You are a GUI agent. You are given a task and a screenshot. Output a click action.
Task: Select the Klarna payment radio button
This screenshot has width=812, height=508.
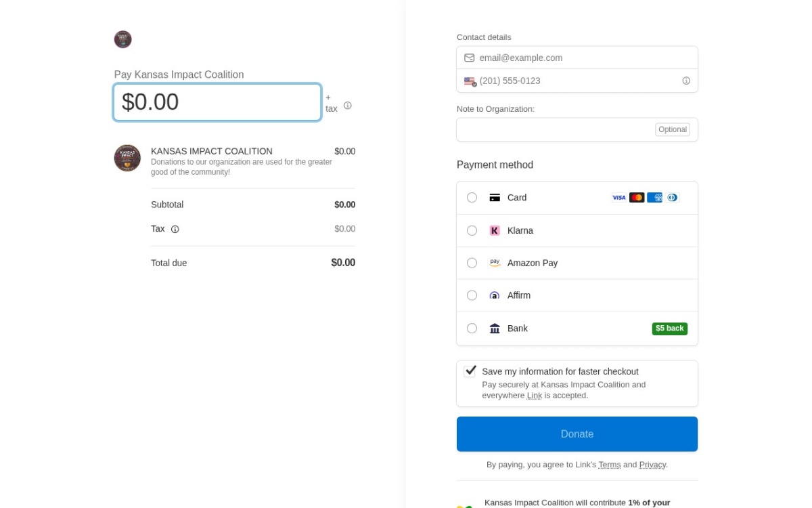[x=472, y=230]
